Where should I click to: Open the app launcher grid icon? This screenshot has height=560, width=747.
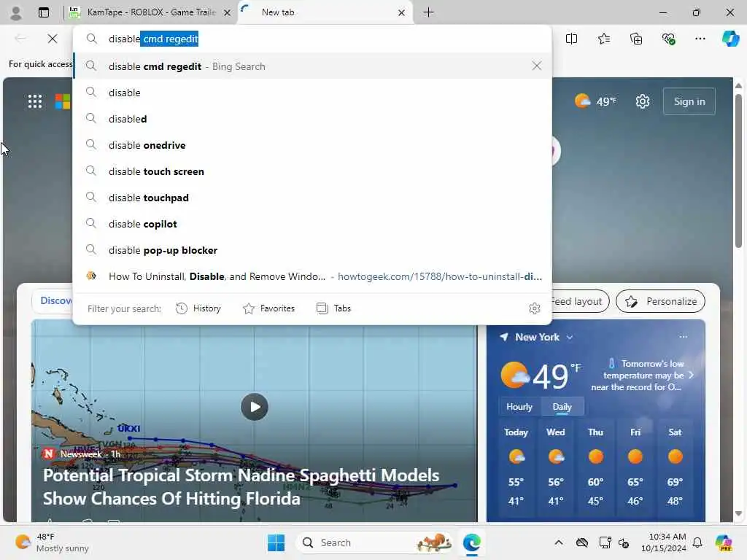(x=35, y=101)
